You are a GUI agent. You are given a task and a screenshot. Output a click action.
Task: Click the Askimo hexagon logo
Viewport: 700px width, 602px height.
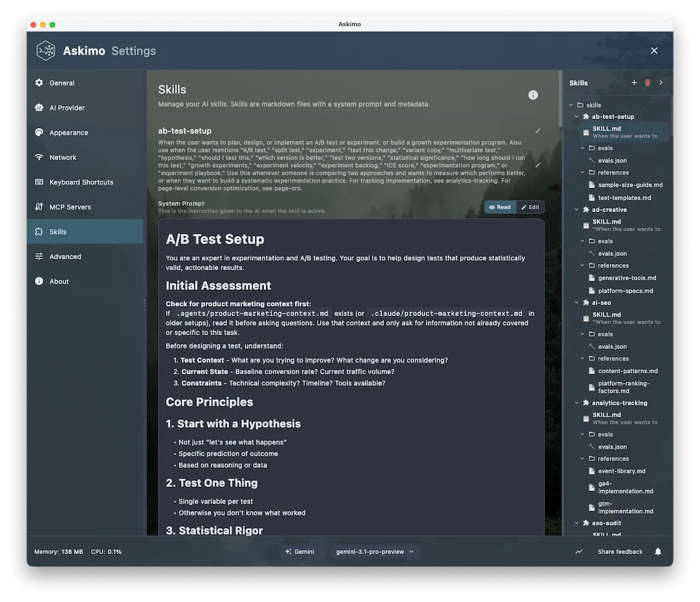point(46,51)
